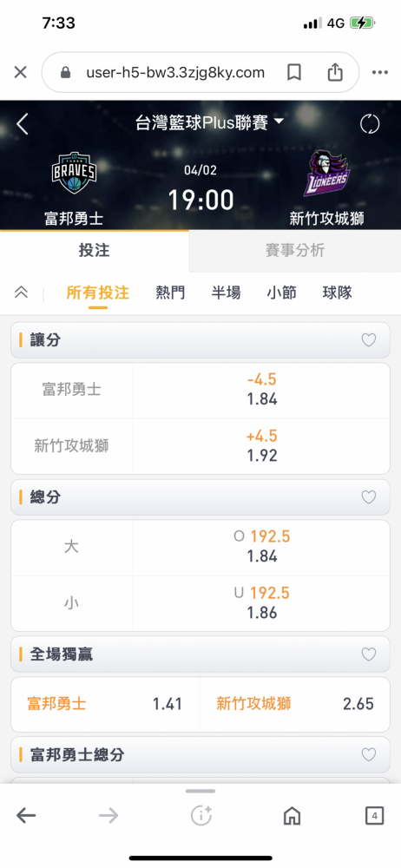Open the tab switcher showing 4 tabs
Image resolution: width=401 pixels, height=868 pixels.
(x=374, y=815)
